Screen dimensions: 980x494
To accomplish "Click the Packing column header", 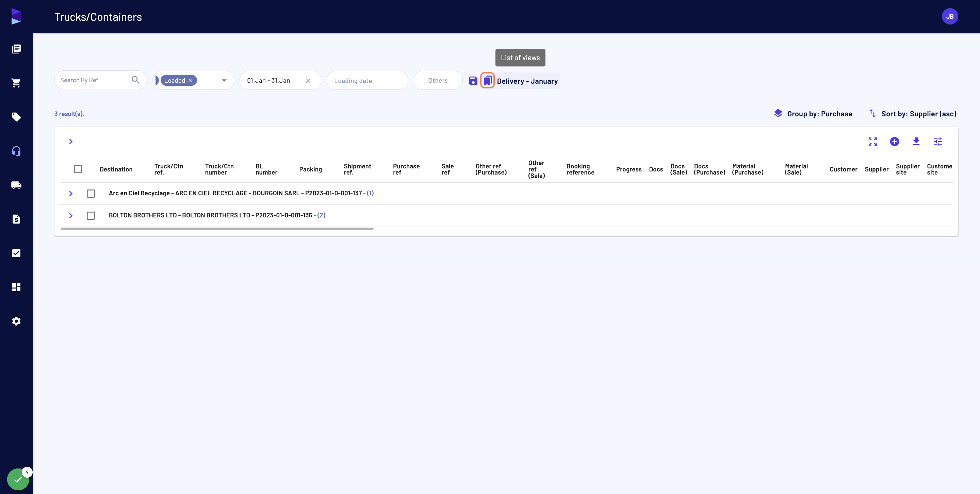I will point(310,169).
